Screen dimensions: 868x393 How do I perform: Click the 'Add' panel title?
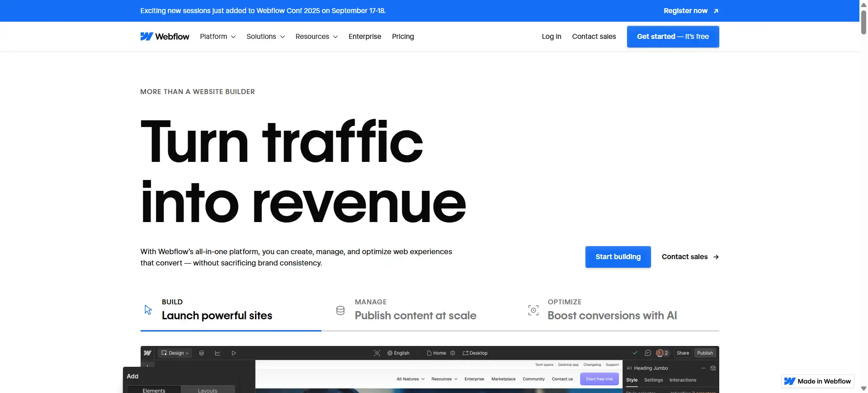coord(132,376)
